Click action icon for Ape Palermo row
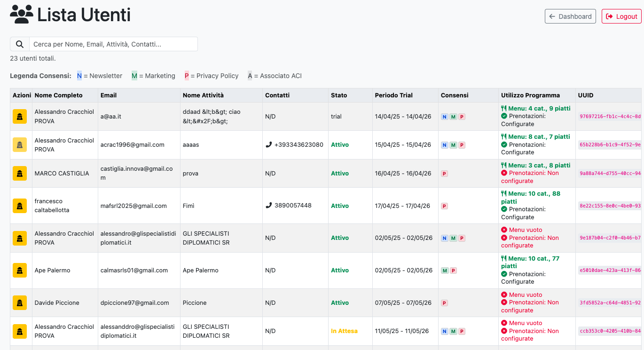This screenshot has width=644, height=350. click(20, 270)
